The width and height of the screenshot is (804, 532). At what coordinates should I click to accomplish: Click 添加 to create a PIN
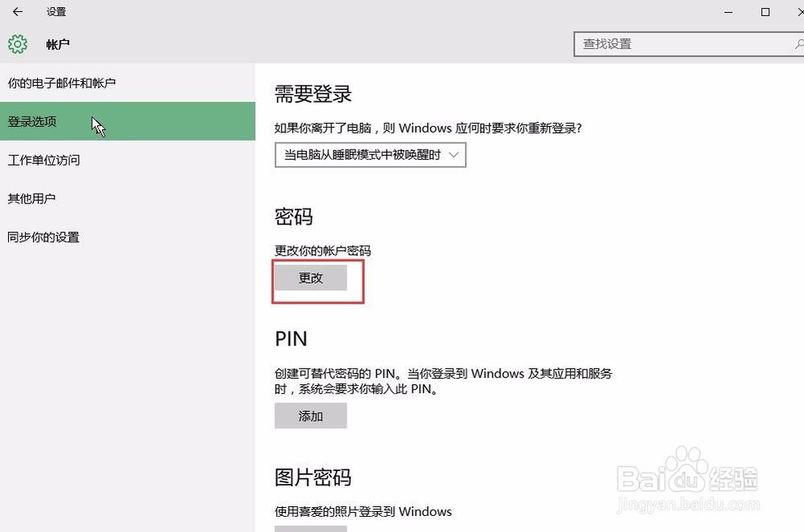310,415
